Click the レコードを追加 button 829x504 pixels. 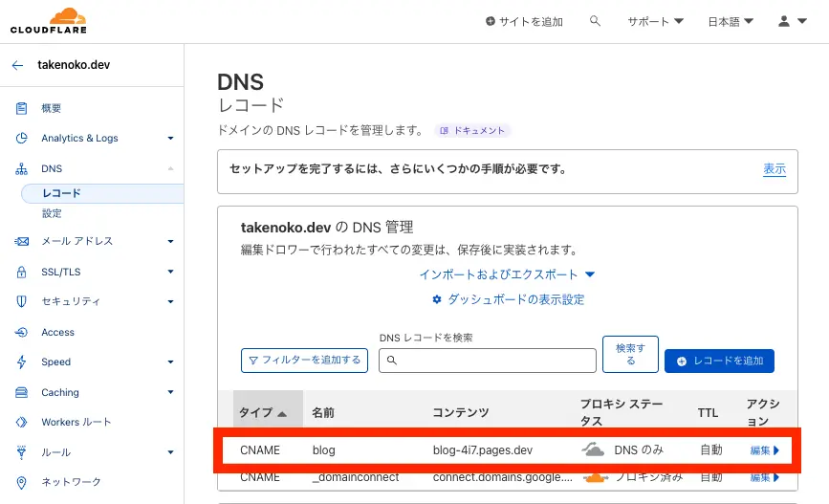719,361
